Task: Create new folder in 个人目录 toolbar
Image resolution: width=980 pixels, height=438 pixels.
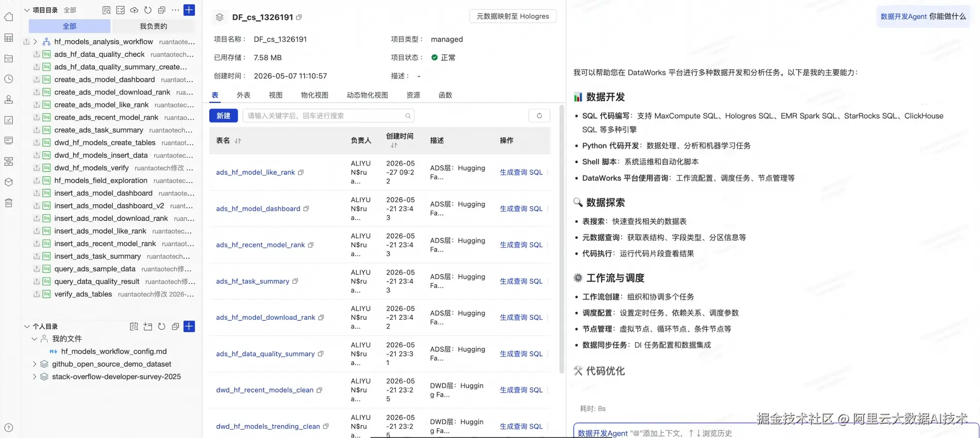Action: [x=148, y=327]
